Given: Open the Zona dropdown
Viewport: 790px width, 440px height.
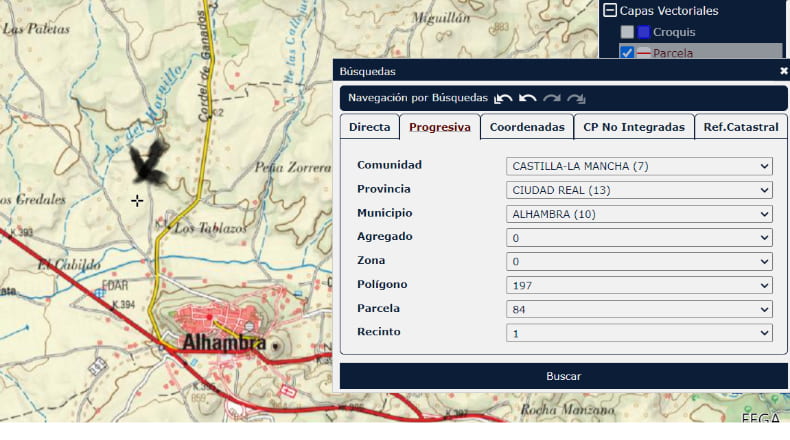Looking at the screenshot, I should point(639,262).
